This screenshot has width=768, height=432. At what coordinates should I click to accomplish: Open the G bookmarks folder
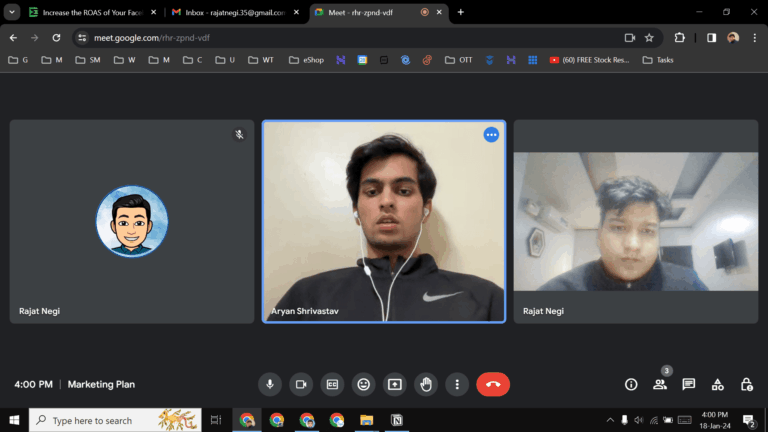[x=19, y=60]
